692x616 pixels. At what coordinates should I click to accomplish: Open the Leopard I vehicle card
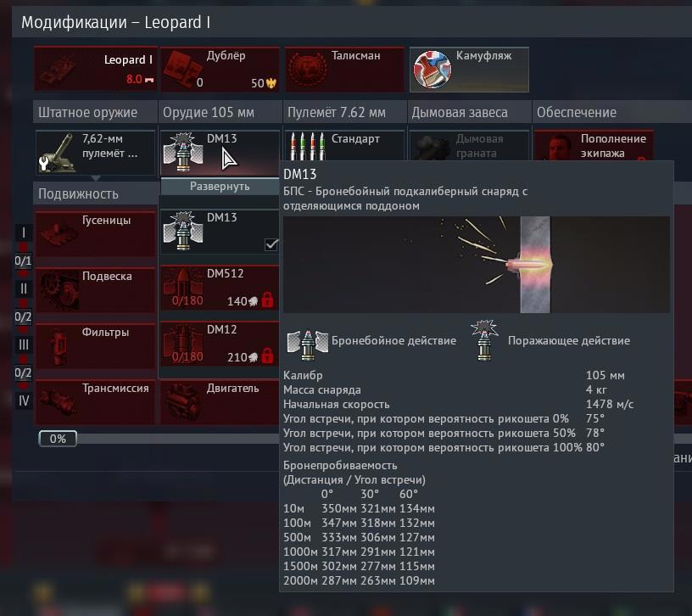tap(95, 69)
